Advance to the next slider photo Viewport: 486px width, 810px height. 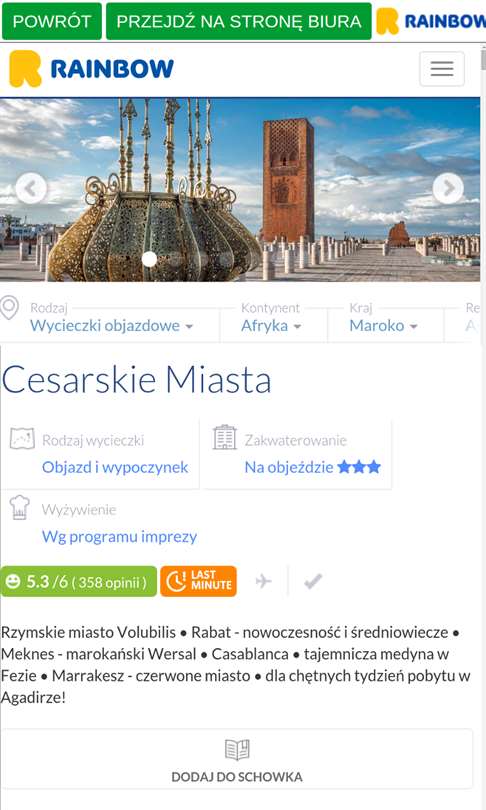point(448,189)
